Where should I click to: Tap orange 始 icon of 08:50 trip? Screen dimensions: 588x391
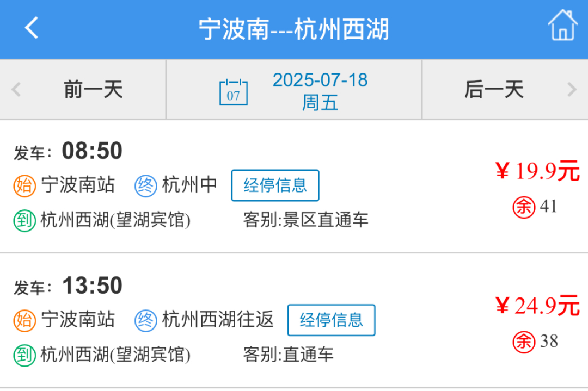24,186
